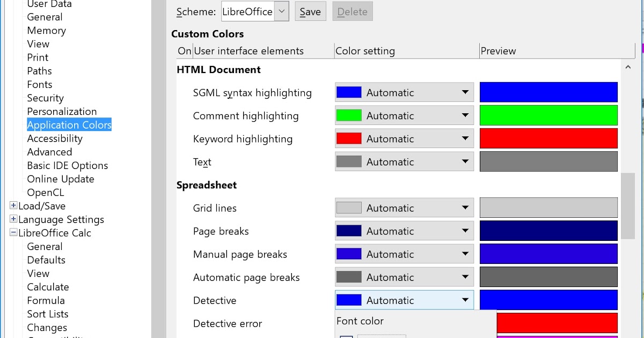Collapse the LibreOffice Calc section

(13, 233)
